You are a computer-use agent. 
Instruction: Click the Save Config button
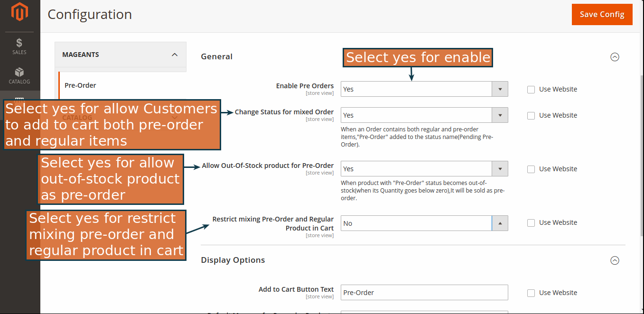tap(602, 14)
